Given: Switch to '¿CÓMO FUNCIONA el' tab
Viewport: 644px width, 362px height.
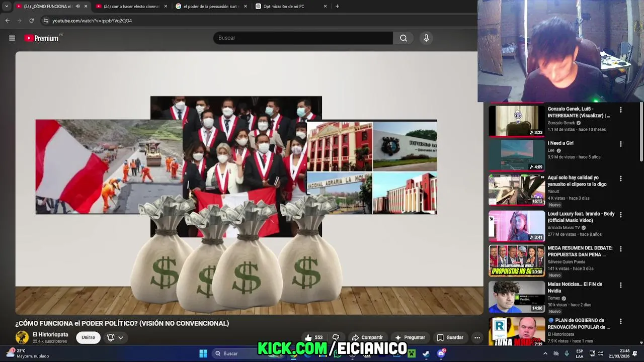Looking at the screenshot, I should click(x=48, y=6).
